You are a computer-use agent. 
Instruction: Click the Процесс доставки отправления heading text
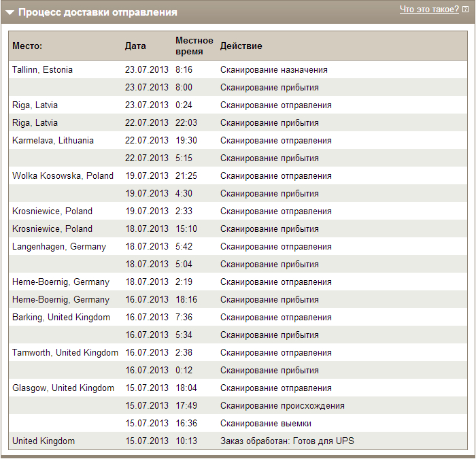97,12
